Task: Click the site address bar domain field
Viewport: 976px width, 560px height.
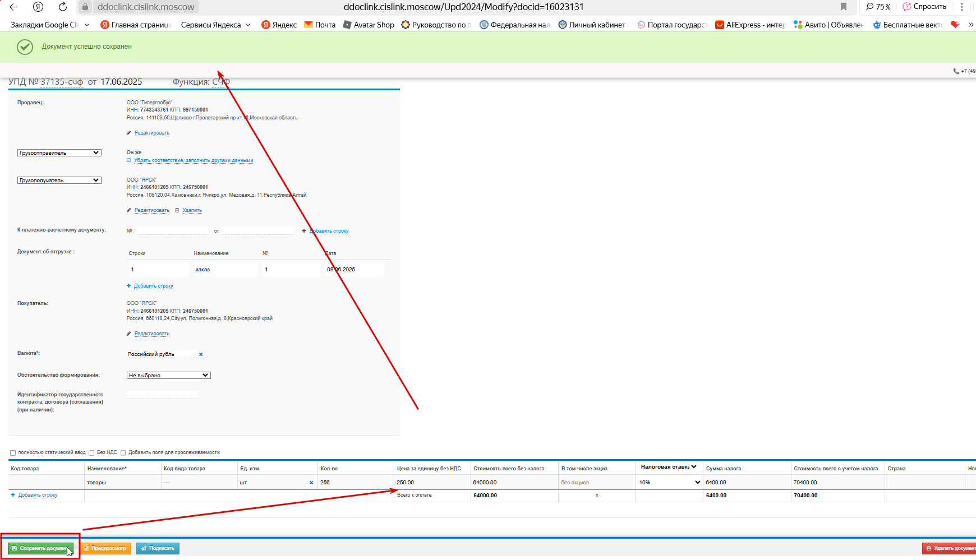Action: (146, 7)
